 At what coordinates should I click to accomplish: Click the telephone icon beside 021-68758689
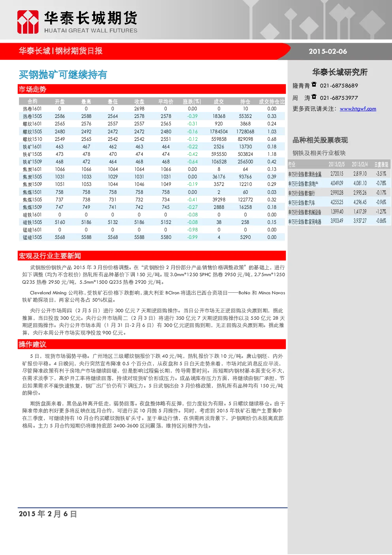point(314,85)
